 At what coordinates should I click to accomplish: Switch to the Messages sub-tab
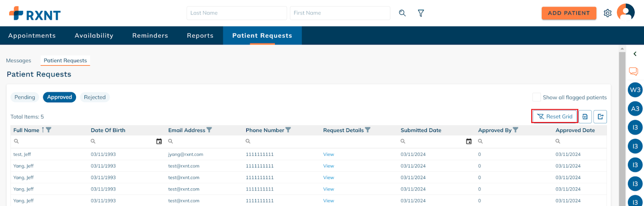(x=19, y=61)
